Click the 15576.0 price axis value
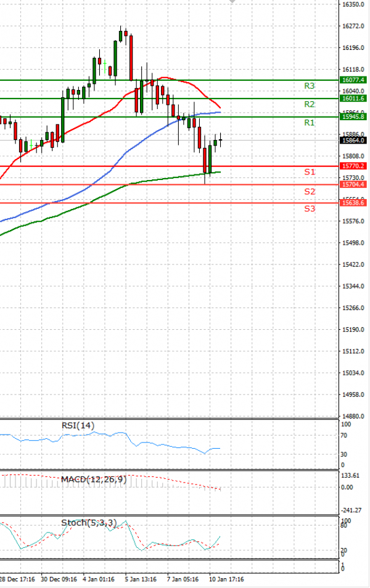The width and height of the screenshot is (370, 588). pyautogui.click(x=353, y=221)
